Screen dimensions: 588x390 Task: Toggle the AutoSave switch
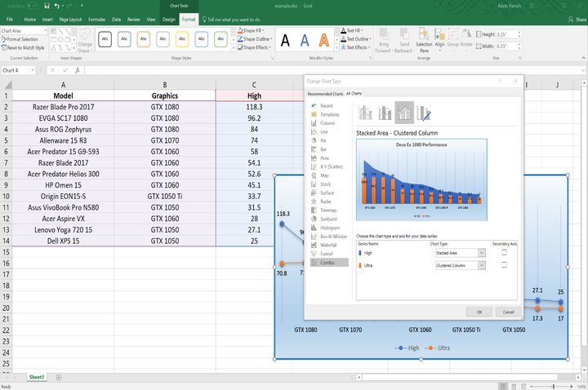[33, 6]
